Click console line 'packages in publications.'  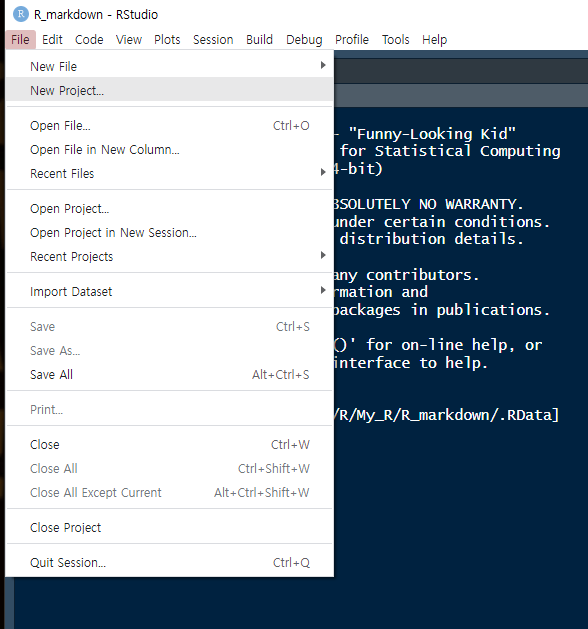tap(442, 310)
